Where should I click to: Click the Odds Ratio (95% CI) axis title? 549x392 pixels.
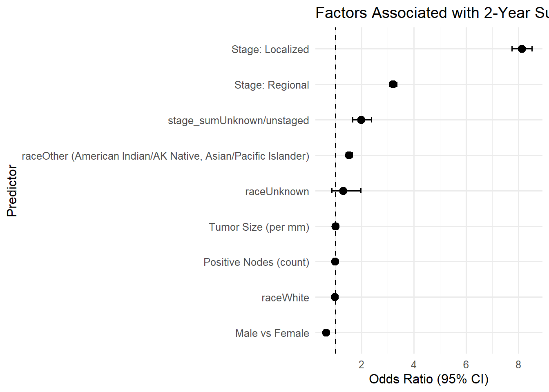coord(428,379)
